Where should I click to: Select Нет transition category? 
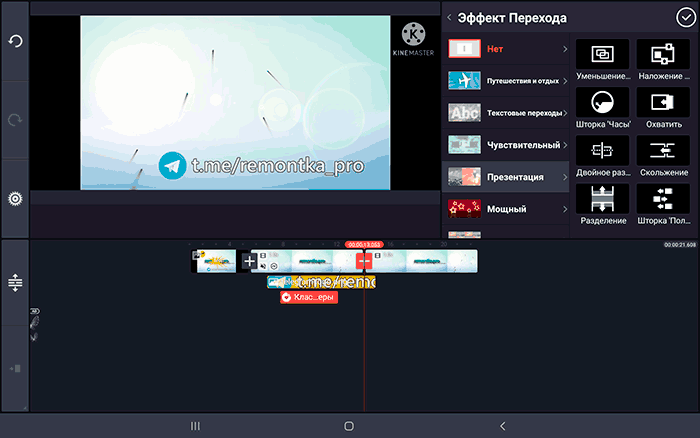click(x=506, y=49)
